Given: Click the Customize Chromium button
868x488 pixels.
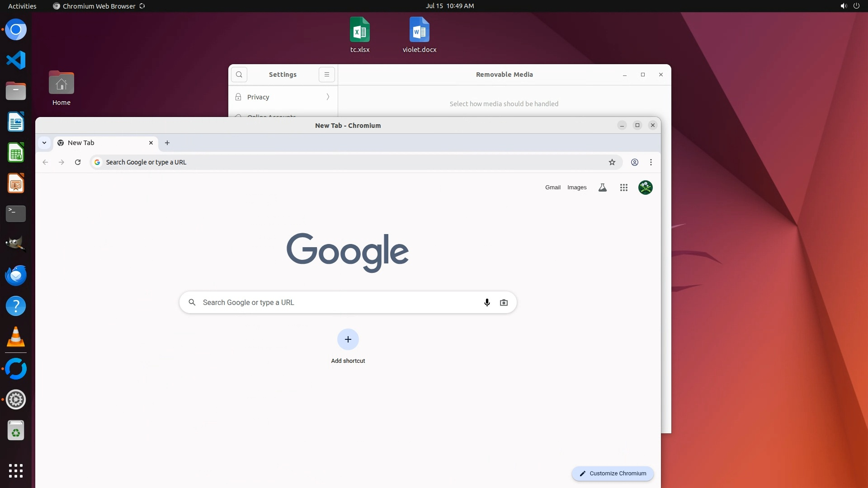Looking at the screenshot, I should tap(613, 474).
